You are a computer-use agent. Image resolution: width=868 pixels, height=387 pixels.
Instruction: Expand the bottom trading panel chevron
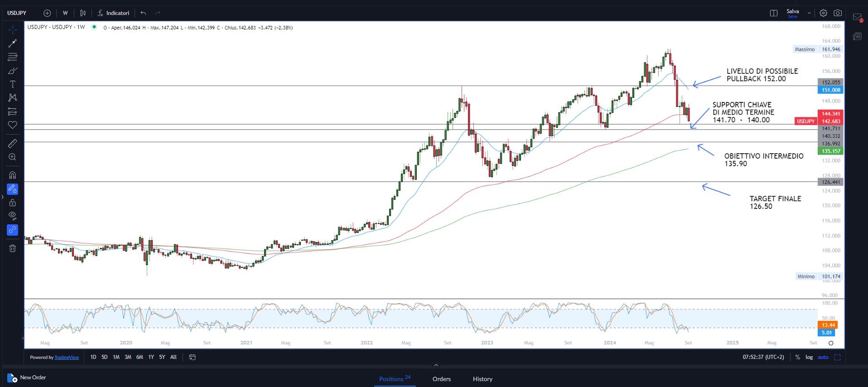(x=436, y=365)
